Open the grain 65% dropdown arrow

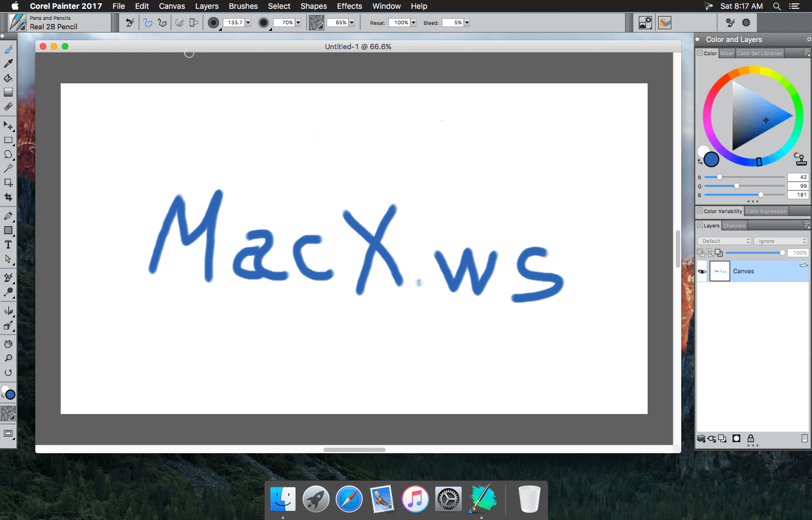click(351, 23)
